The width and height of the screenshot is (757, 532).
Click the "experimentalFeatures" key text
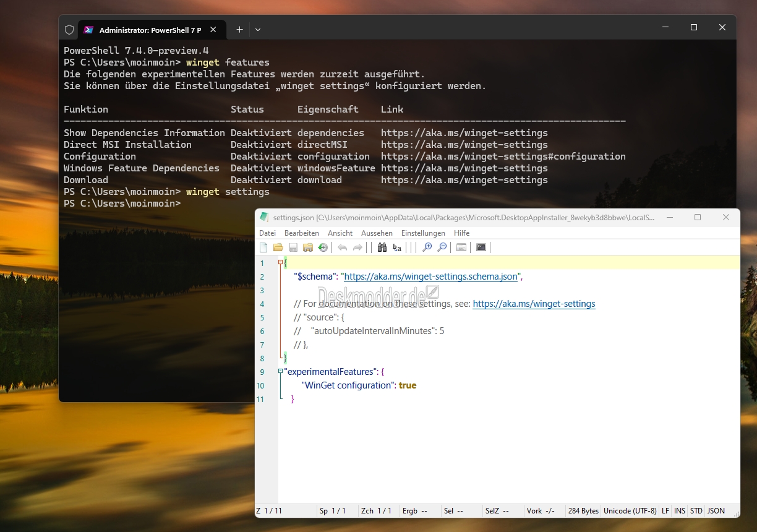click(330, 372)
